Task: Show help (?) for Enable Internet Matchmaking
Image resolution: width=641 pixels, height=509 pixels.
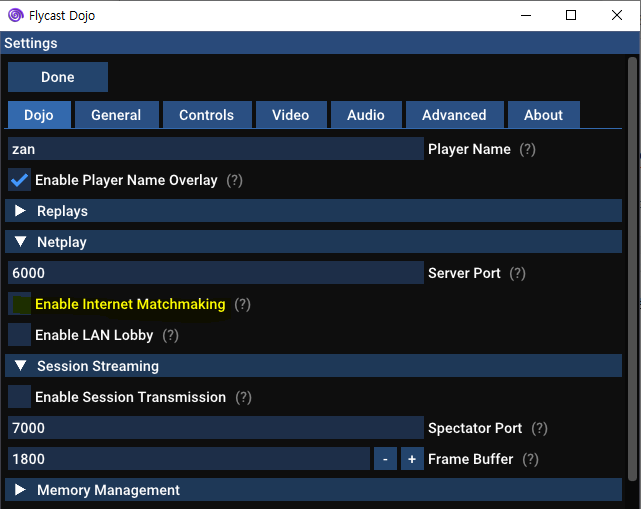Action: [242, 304]
